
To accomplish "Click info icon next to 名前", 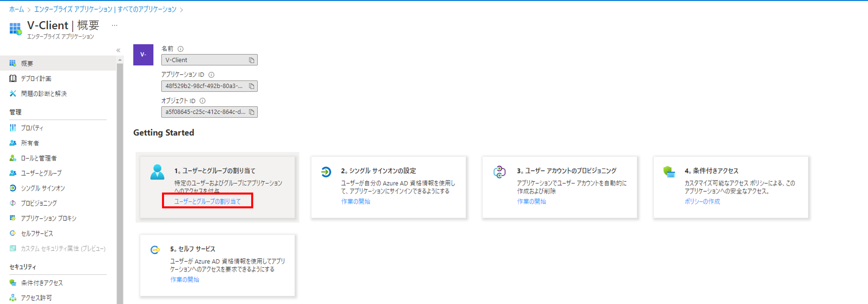I will (x=181, y=49).
